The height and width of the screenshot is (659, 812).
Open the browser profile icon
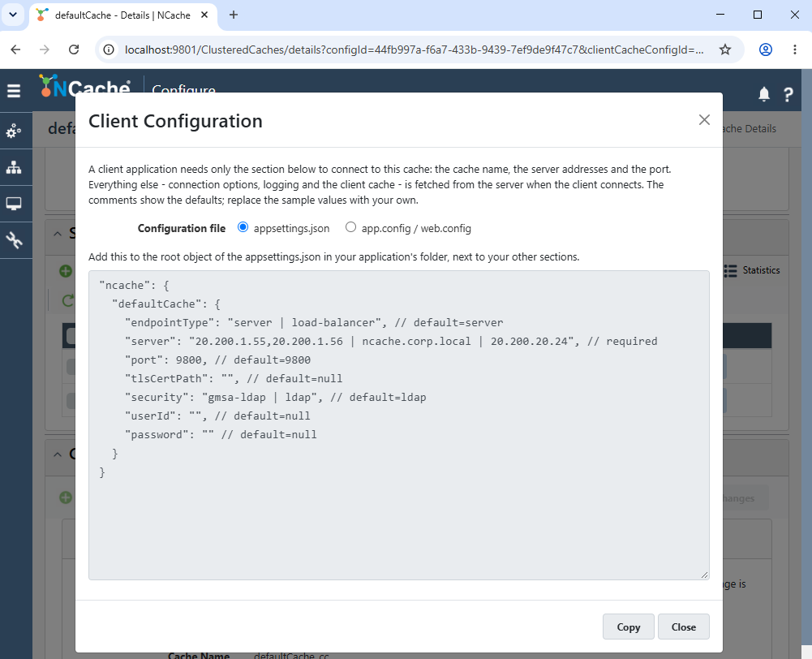(x=766, y=50)
